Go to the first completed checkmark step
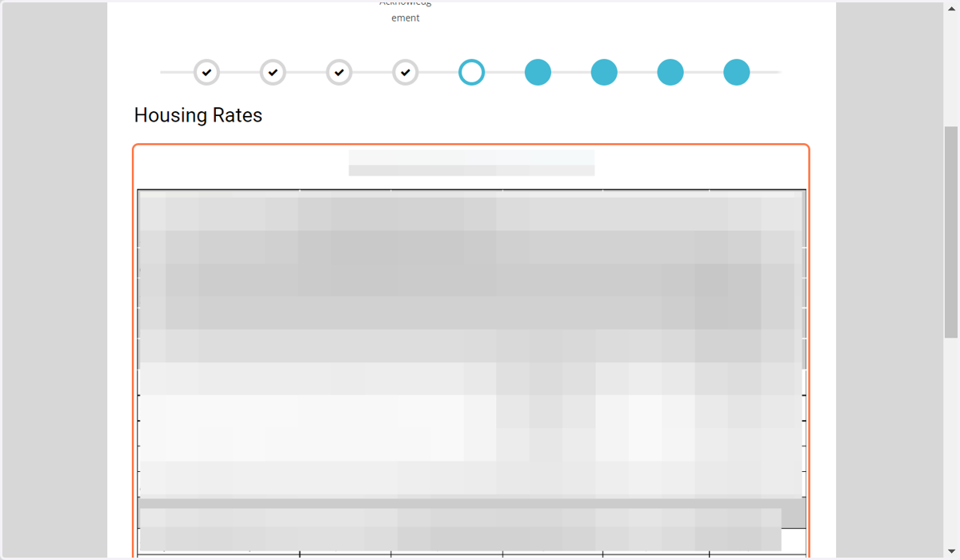This screenshot has width=960, height=560. click(206, 72)
